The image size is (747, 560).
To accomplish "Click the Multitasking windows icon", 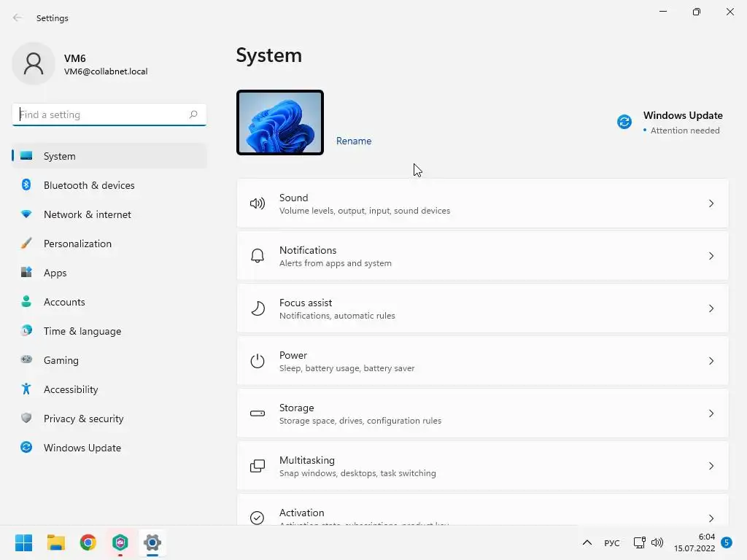I will click(258, 466).
